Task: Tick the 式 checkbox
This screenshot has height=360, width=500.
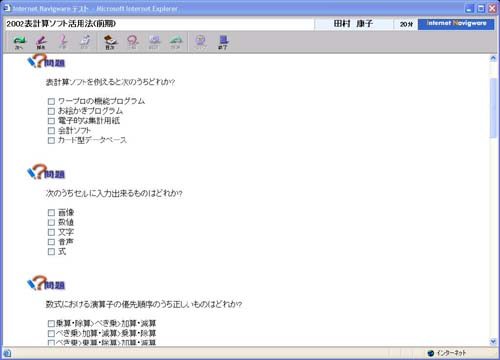Action: coord(51,252)
